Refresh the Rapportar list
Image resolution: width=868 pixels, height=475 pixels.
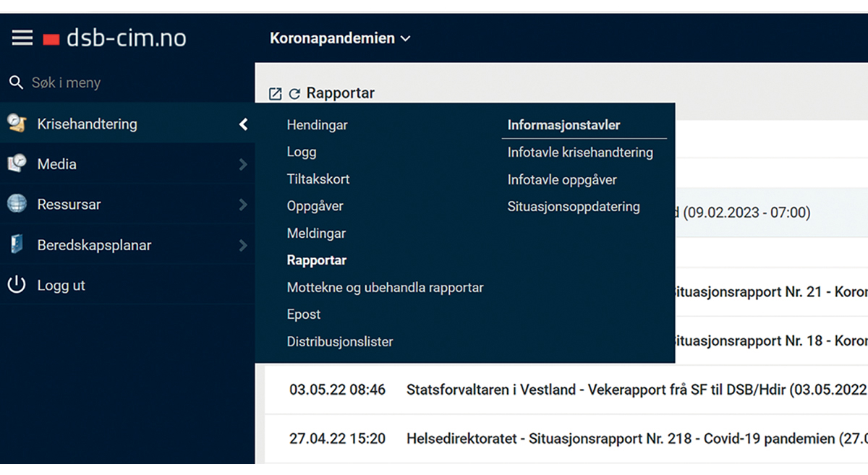[294, 94]
